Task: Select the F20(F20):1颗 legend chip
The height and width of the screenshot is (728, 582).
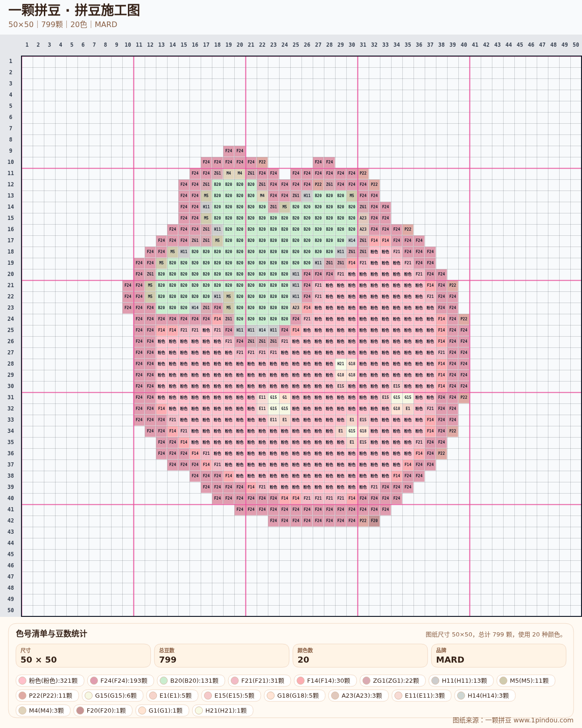Action: click(103, 710)
